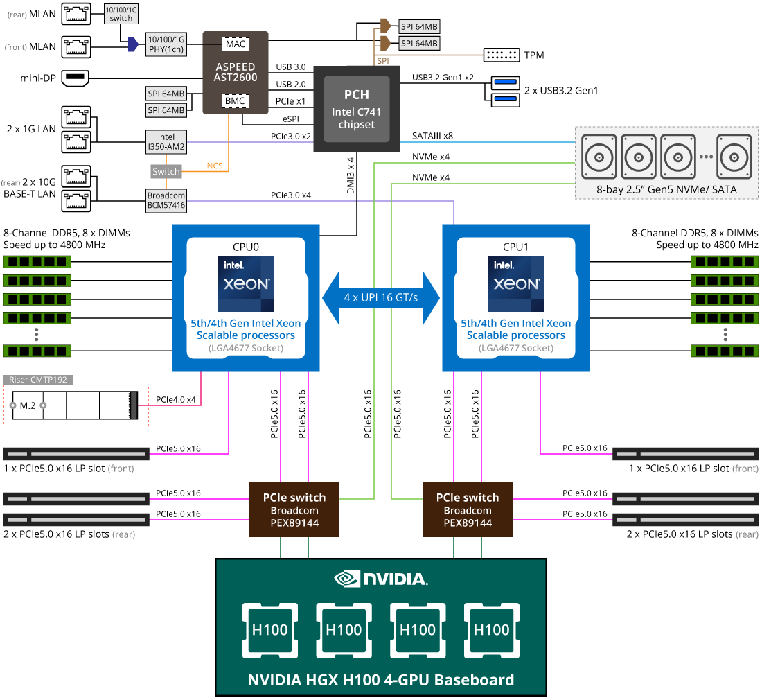
Task: Select the Intel I350-AM2 controller box
Action: [x=166, y=141]
